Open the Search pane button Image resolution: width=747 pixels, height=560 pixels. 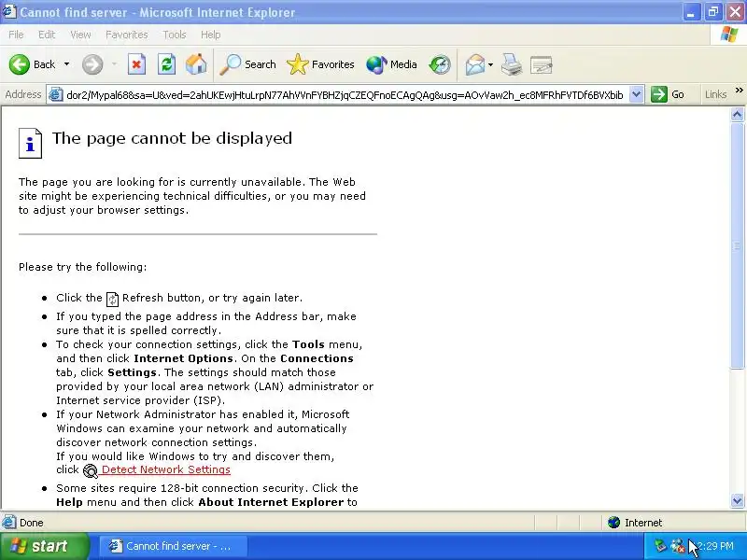tap(247, 64)
